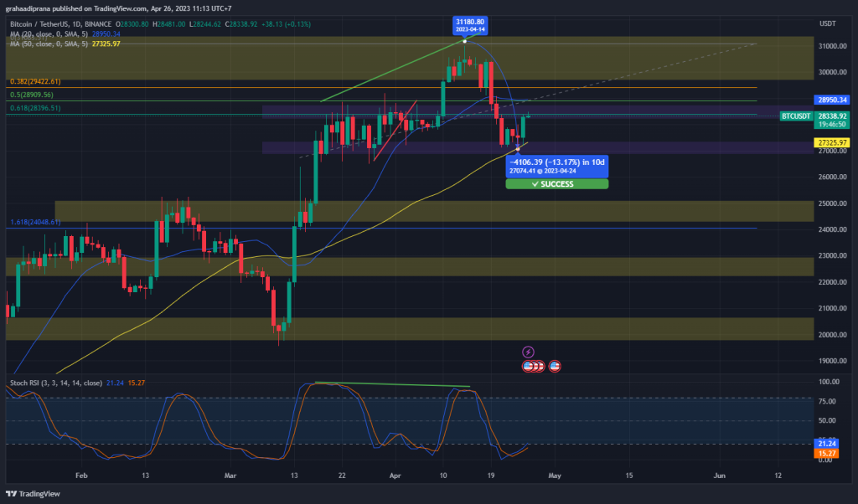Image resolution: width=858 pixels, height=504 pixels.
Task: Click the blue 21.24 Stoch RSI axis tag
Action: (827, 444)
